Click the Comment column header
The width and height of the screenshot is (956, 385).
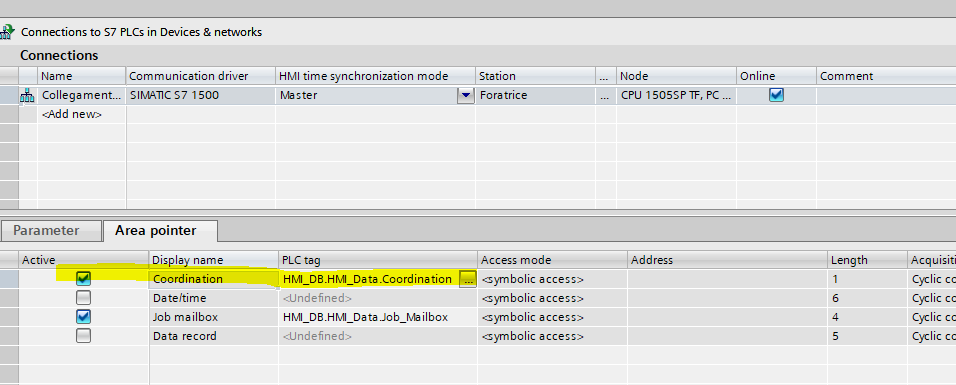[886, 76]
